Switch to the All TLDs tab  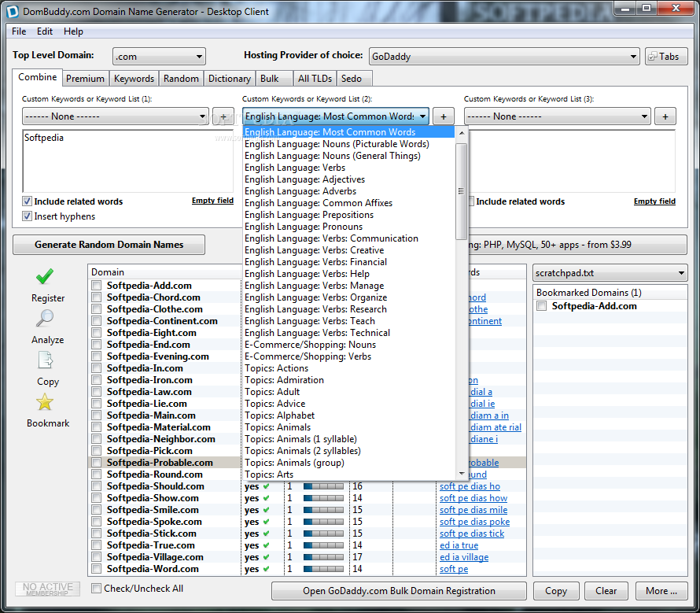click(315, 79)
